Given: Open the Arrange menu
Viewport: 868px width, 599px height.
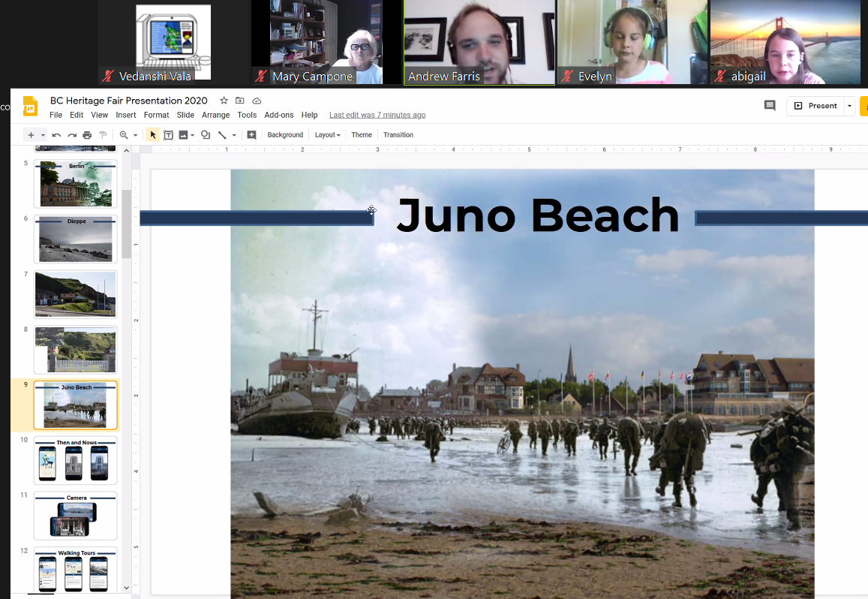Looking at the screenshot, I should coord(215,115).
